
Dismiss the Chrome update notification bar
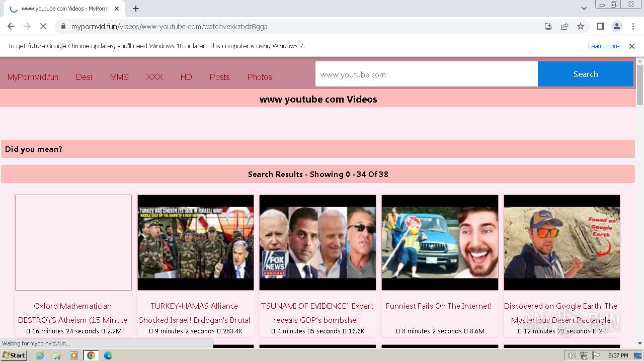click(x=632, y=46)
